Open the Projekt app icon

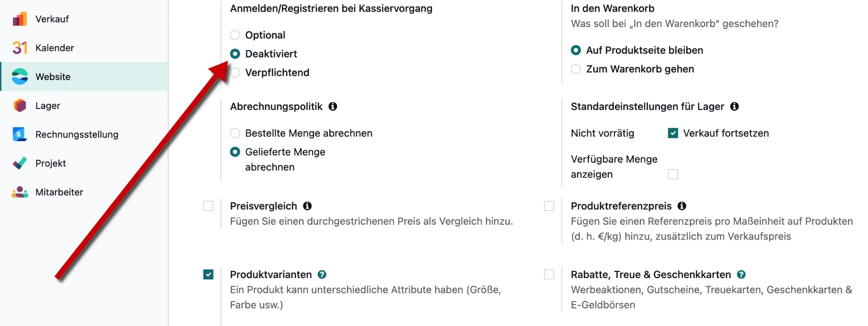pos(19,163)
